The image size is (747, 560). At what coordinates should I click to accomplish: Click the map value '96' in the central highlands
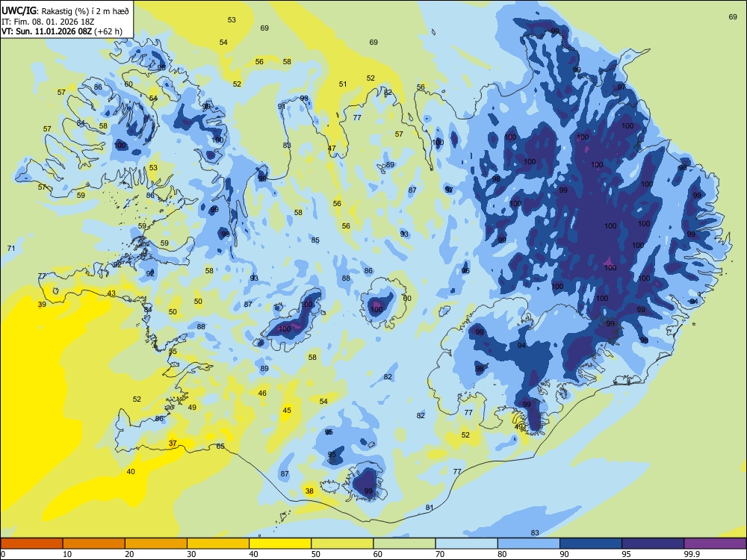[x=465, y=270]
